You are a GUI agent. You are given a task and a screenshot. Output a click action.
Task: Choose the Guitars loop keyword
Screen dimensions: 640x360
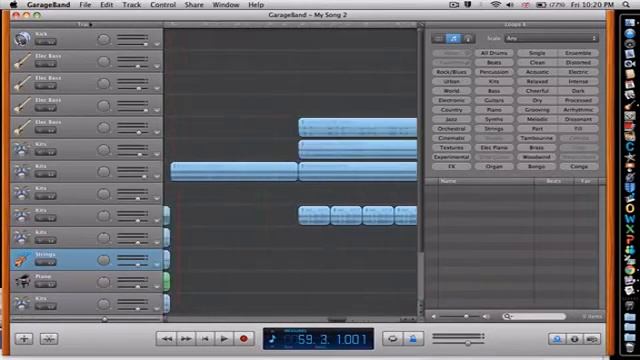tap(494, 100)
